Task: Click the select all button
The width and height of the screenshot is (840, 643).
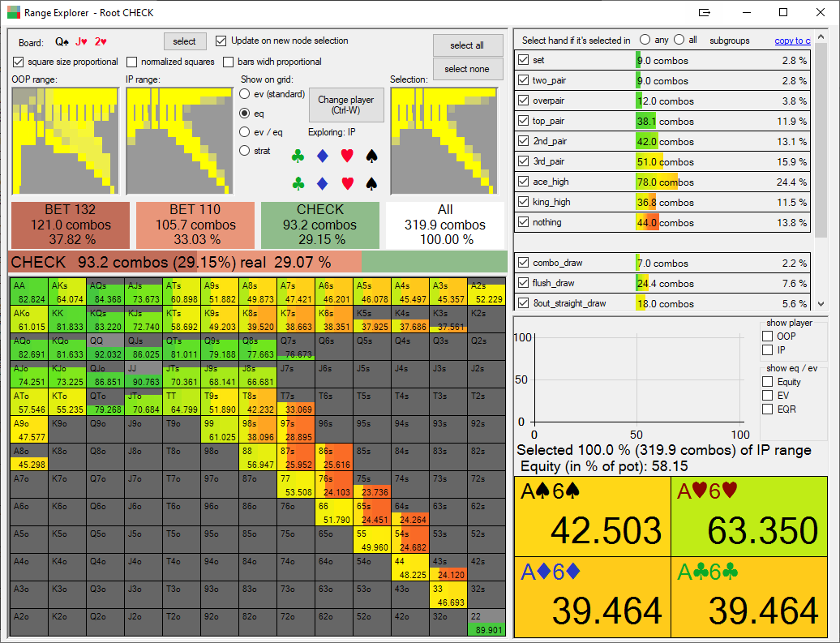Action: point(467,45)
